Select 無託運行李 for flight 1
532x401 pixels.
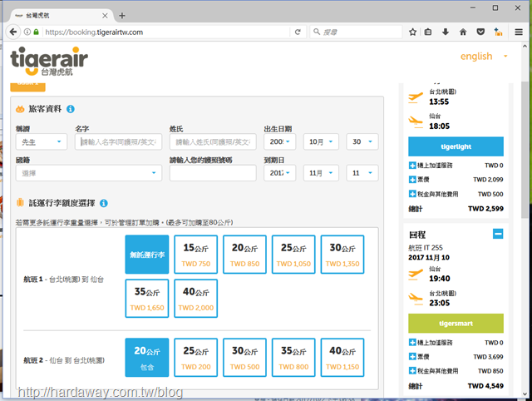147,255
